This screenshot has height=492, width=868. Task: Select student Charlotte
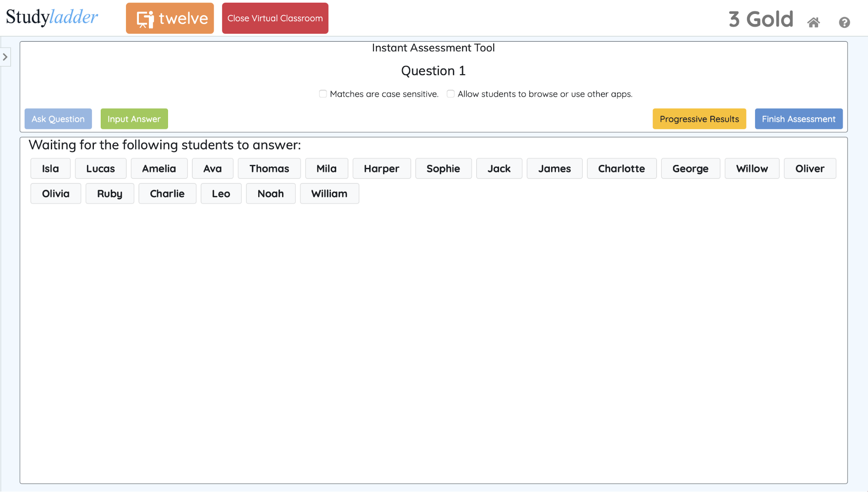(x=621, y=168)
